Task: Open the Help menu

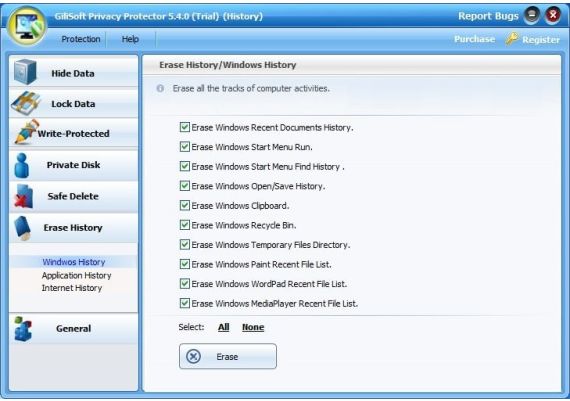Action: [x=130, y=39]
